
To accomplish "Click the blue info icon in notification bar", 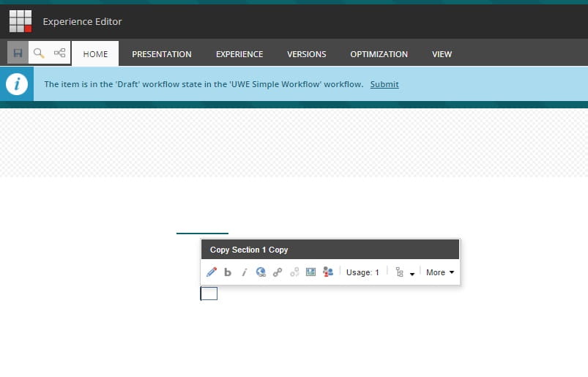I will 16,84.
